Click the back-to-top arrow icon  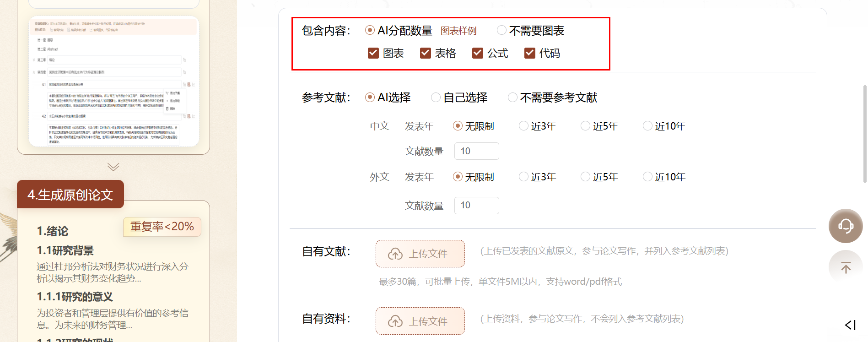[846, 267]
